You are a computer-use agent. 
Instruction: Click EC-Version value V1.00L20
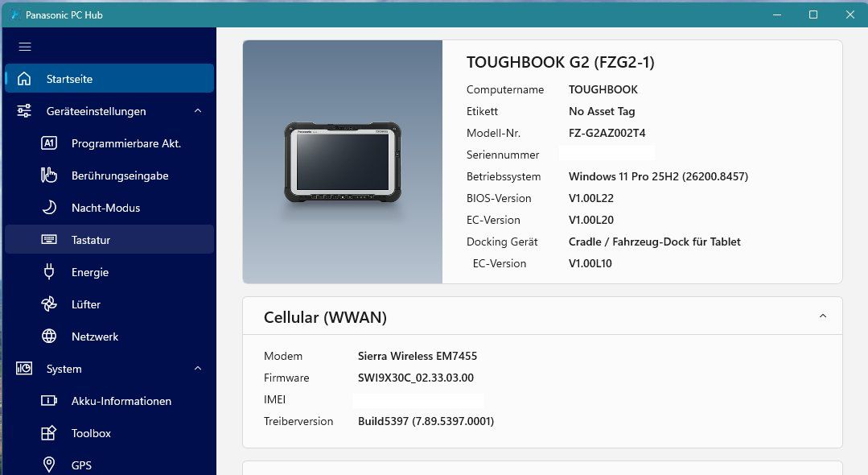pyautogui.click(x=590, y=220)
